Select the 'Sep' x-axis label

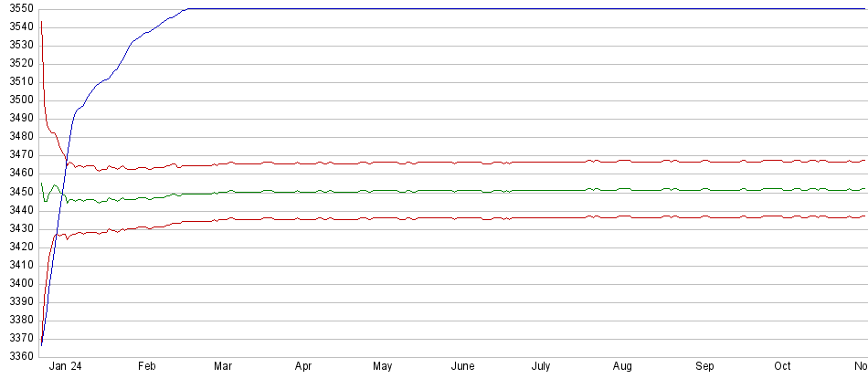705,367
